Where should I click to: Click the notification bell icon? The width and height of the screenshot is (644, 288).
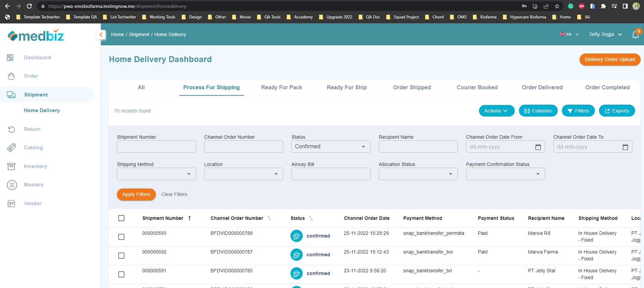pos(635,35)
